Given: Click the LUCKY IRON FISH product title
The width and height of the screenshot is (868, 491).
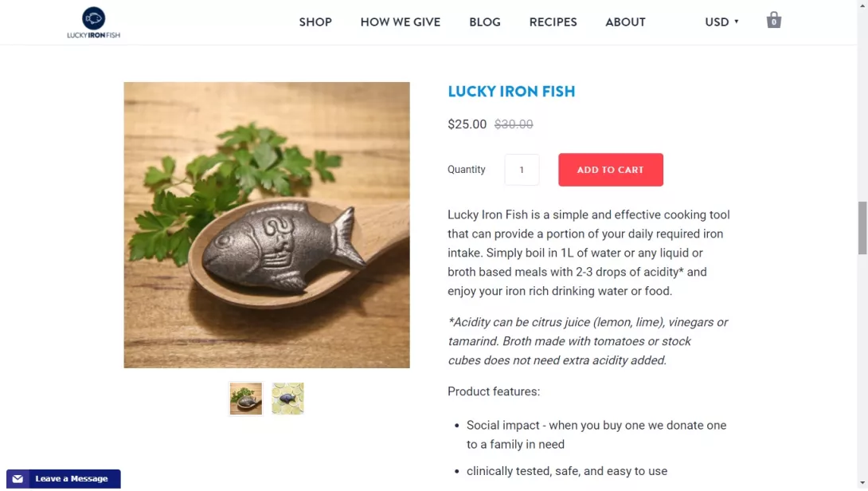Looking at the screenshot, I should pos(511,92).
